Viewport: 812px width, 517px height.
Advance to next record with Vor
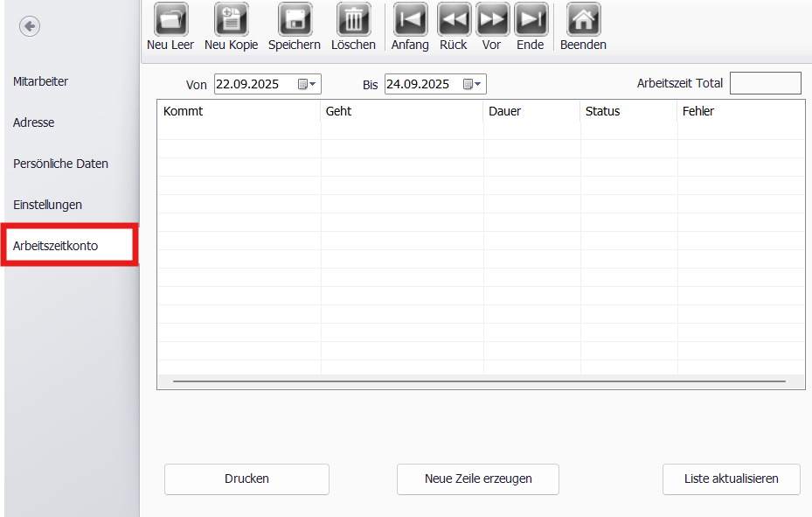[492, 20]
